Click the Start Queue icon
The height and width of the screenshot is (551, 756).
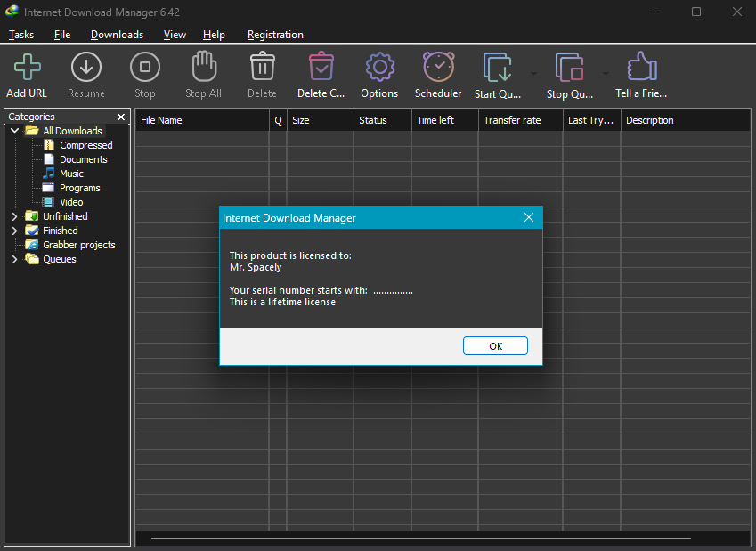pos(497,67)
